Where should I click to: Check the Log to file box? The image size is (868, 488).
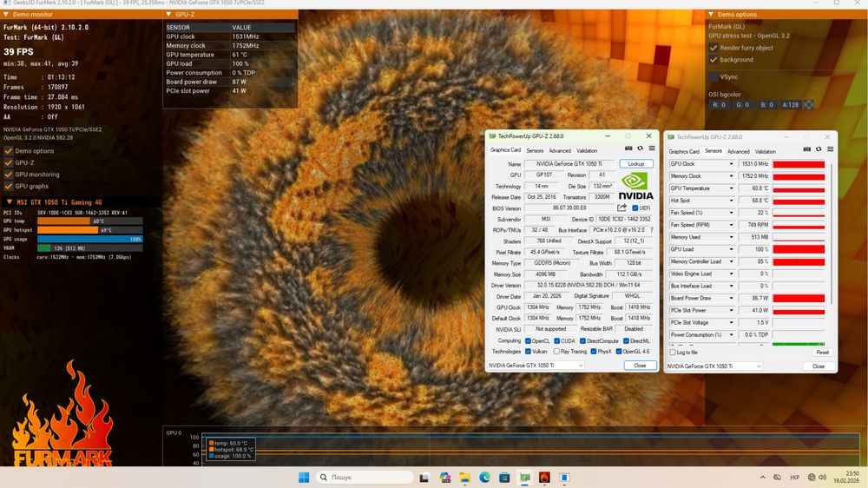tap(673, 353)
